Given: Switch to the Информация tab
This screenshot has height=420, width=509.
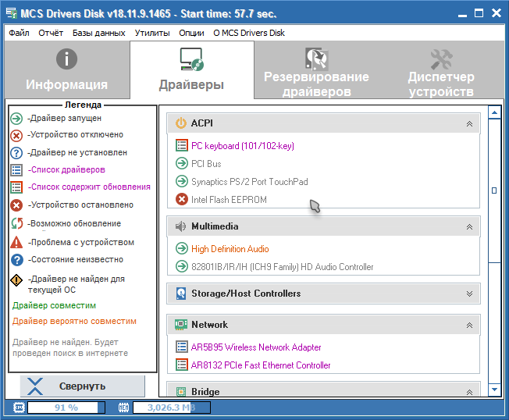Looking at the screenshot, I should [x=67, y=69].
